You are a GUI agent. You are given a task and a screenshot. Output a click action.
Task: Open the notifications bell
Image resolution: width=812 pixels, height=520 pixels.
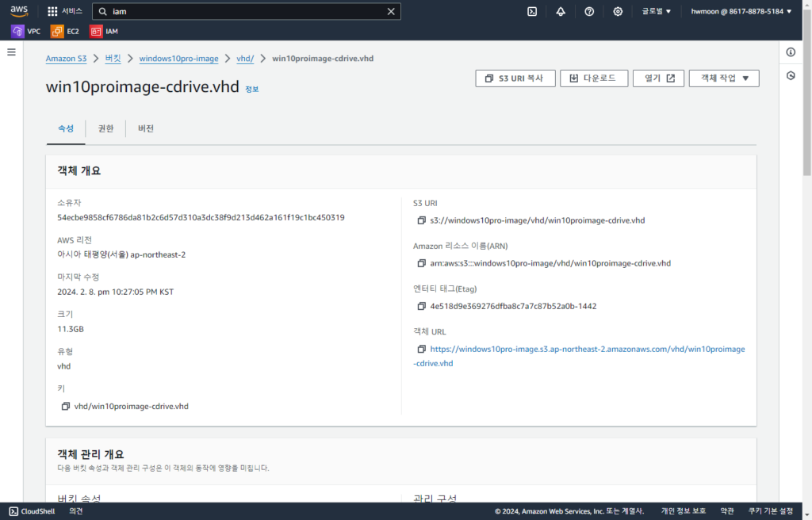pyautogui.click(x=561, y=11)
